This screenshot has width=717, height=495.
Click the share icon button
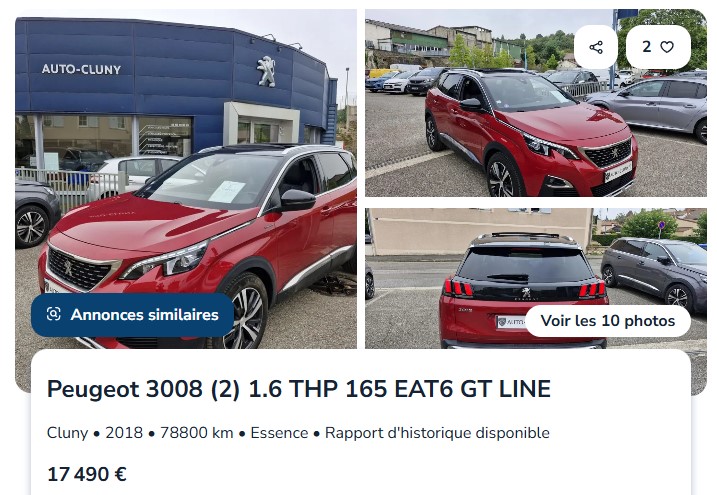pyautogui.click(x=595, y=47)
